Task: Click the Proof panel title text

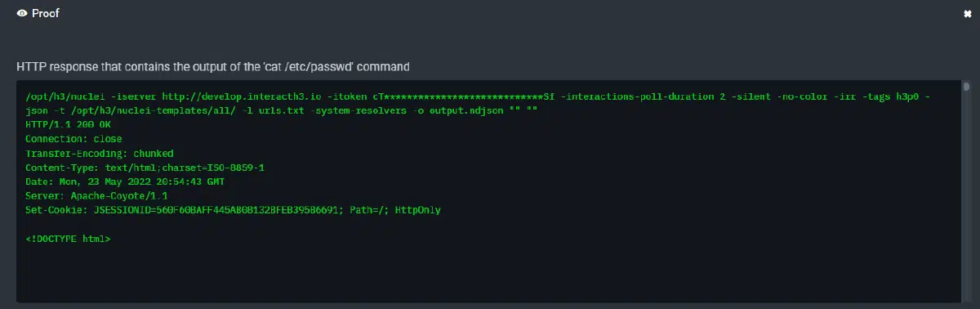Action: (x=46, y=13)
